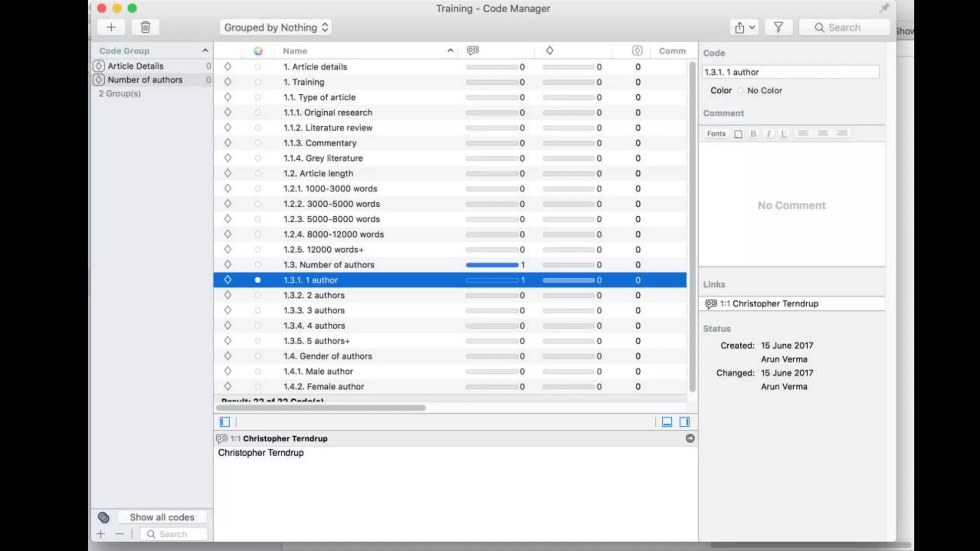Open the No Color dropdown
The width and height of the screenshot is (980, 551).
[760, 90]
